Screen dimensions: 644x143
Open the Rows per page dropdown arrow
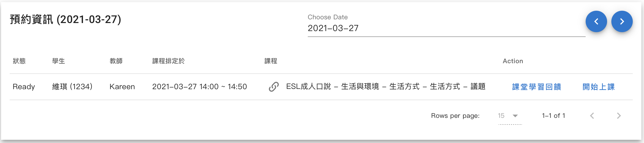(515, 116)
